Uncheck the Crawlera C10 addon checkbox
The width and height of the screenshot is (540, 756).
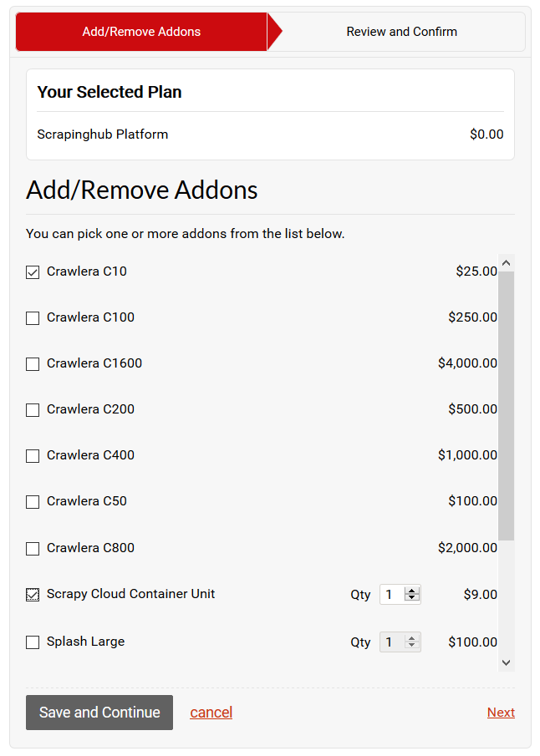pos(33,272)
